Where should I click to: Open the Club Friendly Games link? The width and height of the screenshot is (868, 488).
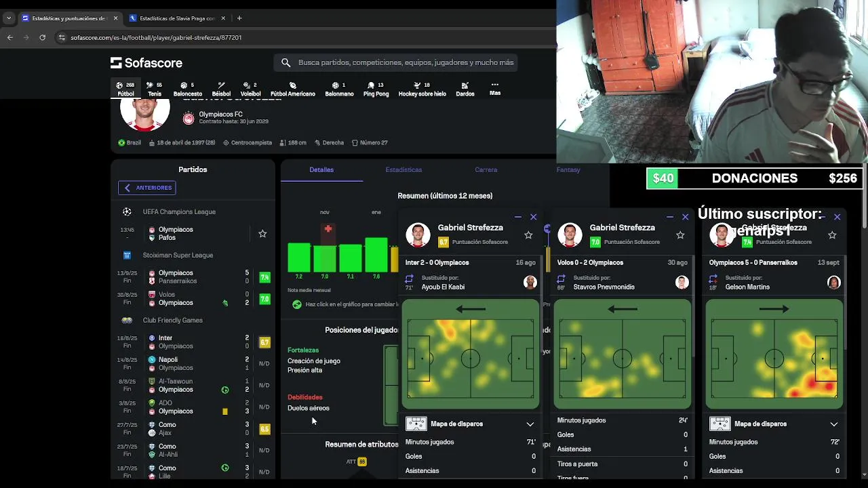pos(172,320)
